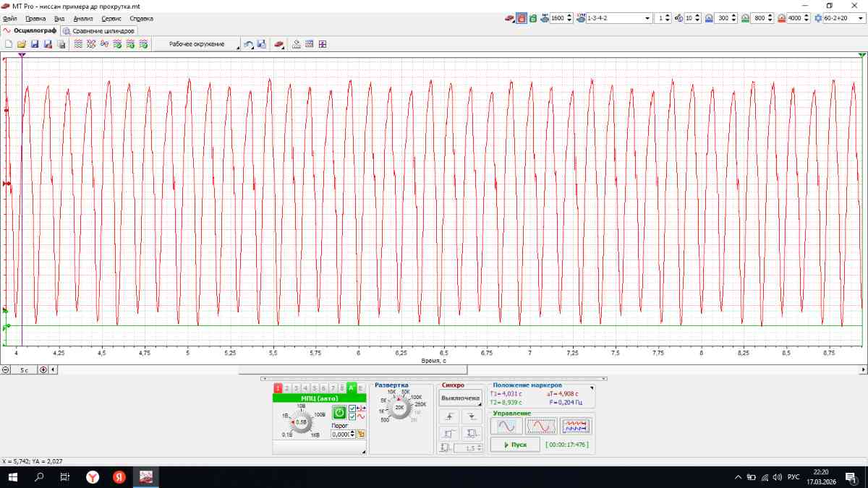Toggle the checkbox next to the sine icon

coord(352,416)
